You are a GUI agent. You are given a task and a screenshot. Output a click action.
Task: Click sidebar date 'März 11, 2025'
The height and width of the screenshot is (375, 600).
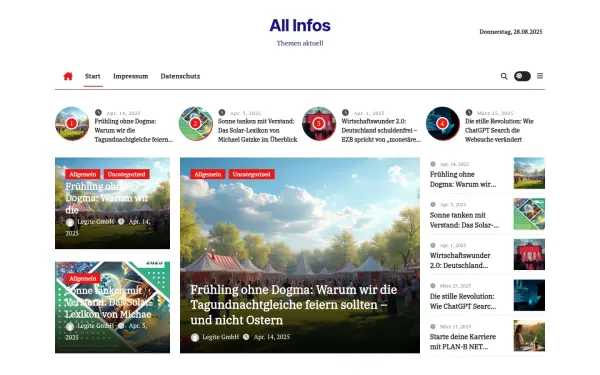coord(455,327)
